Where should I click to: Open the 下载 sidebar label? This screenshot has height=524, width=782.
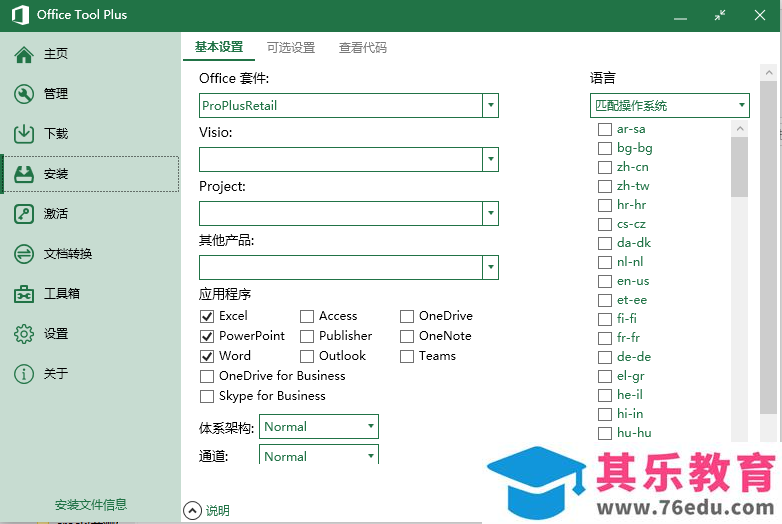pos(56,134)
